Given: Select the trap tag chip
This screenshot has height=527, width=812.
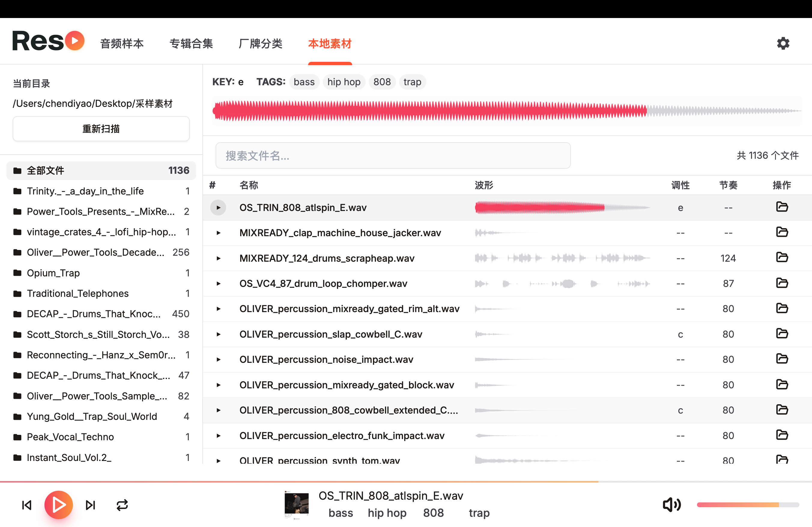Looking at the screenshot, I should [x=412, y=81].
